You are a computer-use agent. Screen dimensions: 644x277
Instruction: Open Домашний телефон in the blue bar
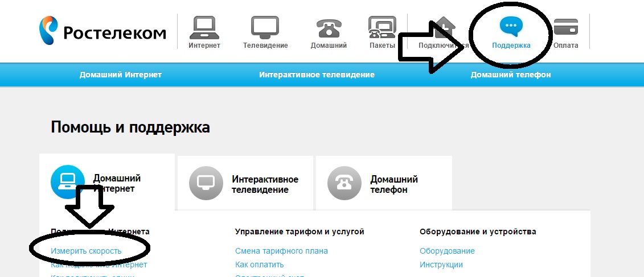[x=511, y=75]
